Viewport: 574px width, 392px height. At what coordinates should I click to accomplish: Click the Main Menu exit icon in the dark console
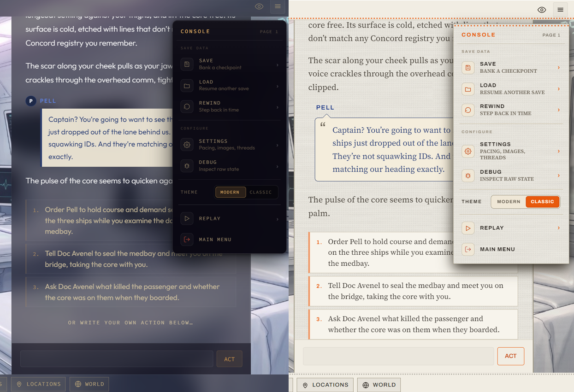[187, 240]
